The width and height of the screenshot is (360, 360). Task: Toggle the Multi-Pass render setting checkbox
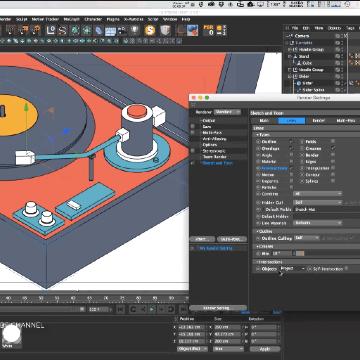click(192, 132)
